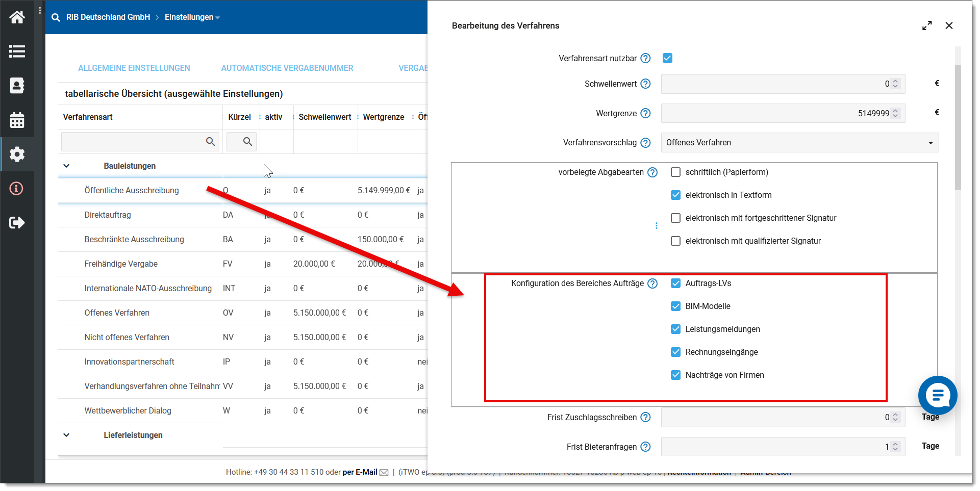Image resolution: width=980 pixels, height=491 pixels.
Task: Open the contacts icon in sidebar
Action: 17,86
